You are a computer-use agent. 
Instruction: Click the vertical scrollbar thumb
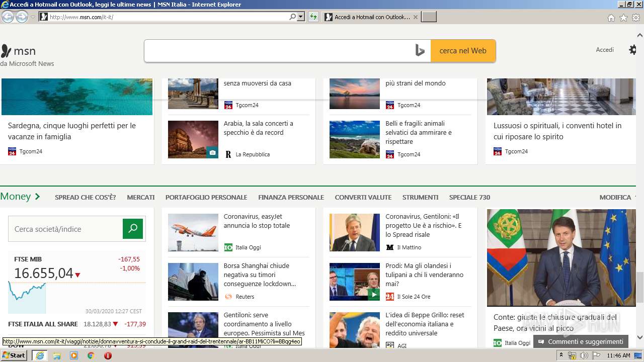(640, 287)
